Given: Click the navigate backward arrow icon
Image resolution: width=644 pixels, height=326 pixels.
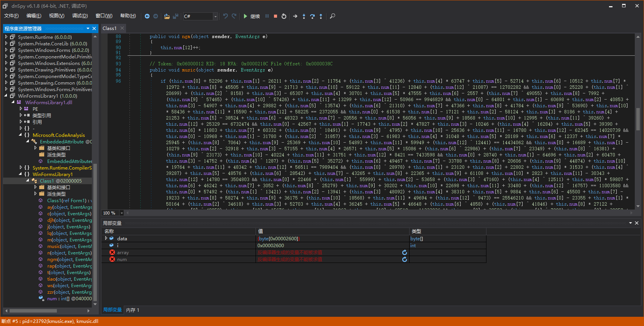Looking at the screenshot, I should pos(147,16).
